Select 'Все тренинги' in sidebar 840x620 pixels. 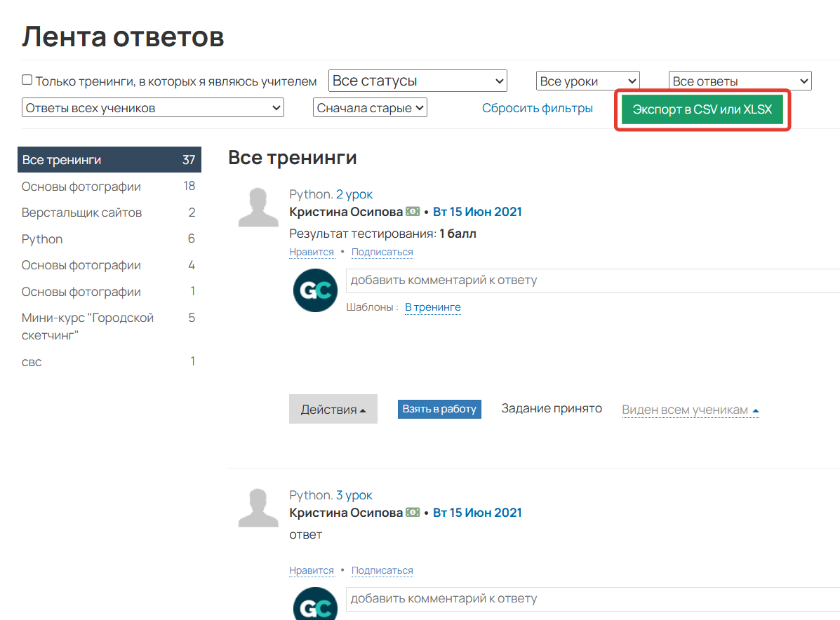[109, 159]
